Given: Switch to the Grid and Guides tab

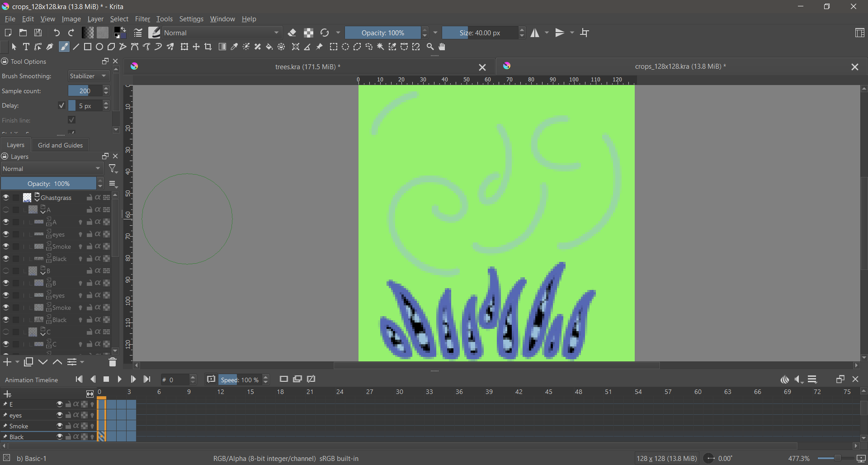Looking at the screenshot, I should point(60,145).
